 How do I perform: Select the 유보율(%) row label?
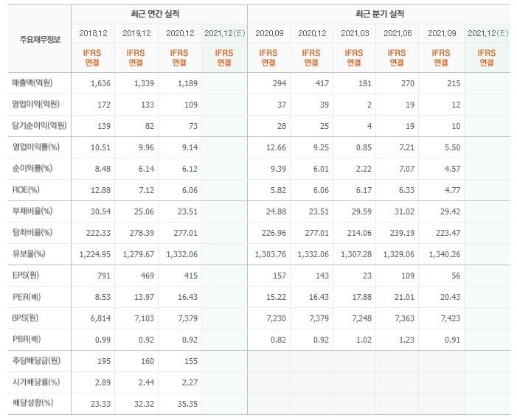pos(29,254)
